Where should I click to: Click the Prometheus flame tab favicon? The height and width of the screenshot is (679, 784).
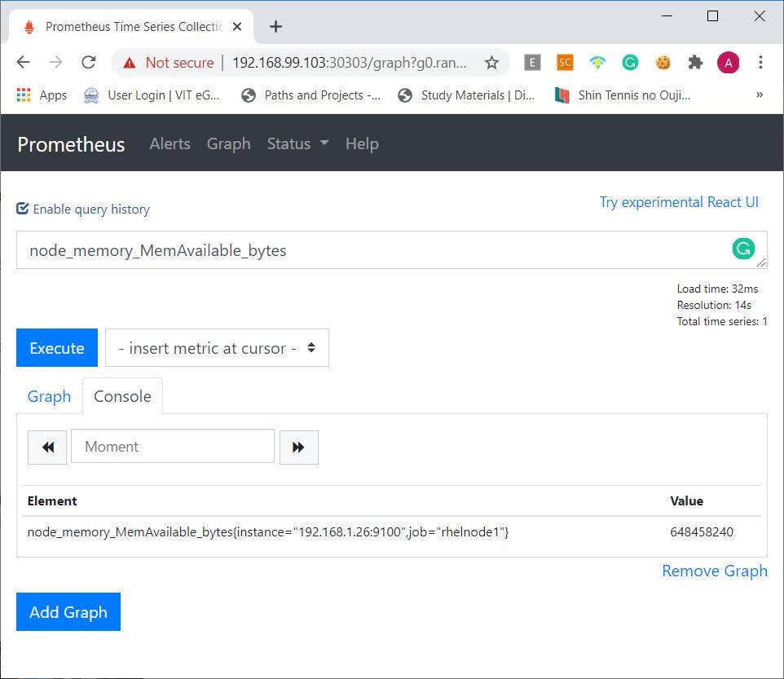pos(29,27)
